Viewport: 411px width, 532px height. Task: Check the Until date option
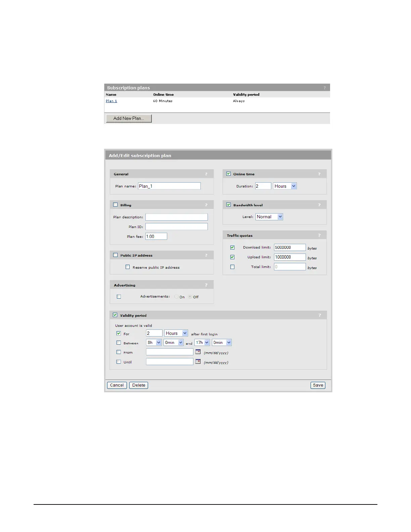119,362
